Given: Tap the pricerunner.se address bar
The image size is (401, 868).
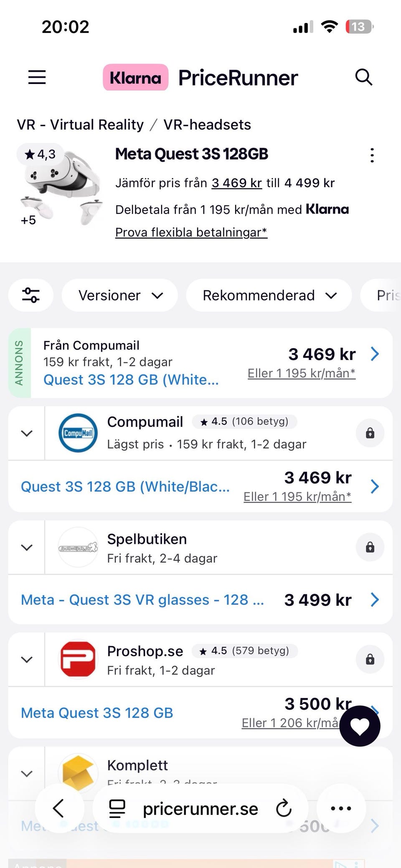Looking at the screenshot, I should (x=200, y=809).
